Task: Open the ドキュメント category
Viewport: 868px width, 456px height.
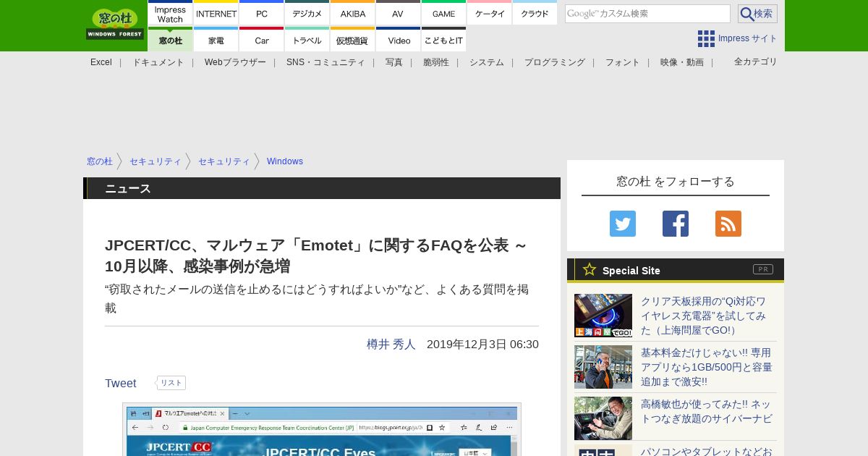Action: point(158,62)
